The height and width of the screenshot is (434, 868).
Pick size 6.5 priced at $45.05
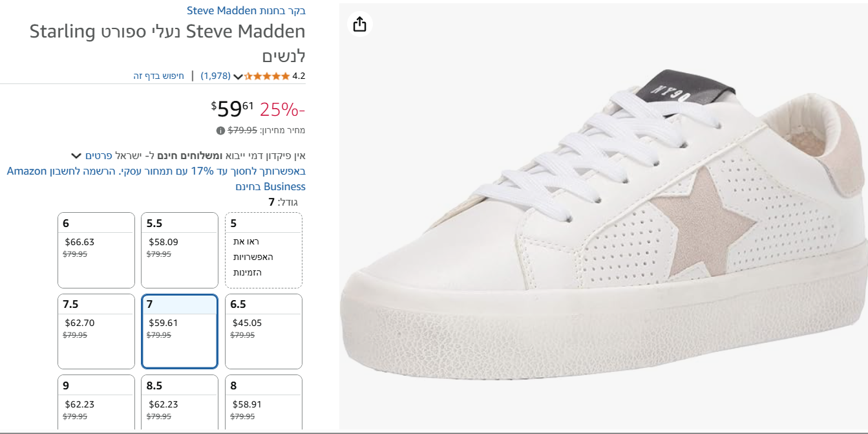[264, 331]
